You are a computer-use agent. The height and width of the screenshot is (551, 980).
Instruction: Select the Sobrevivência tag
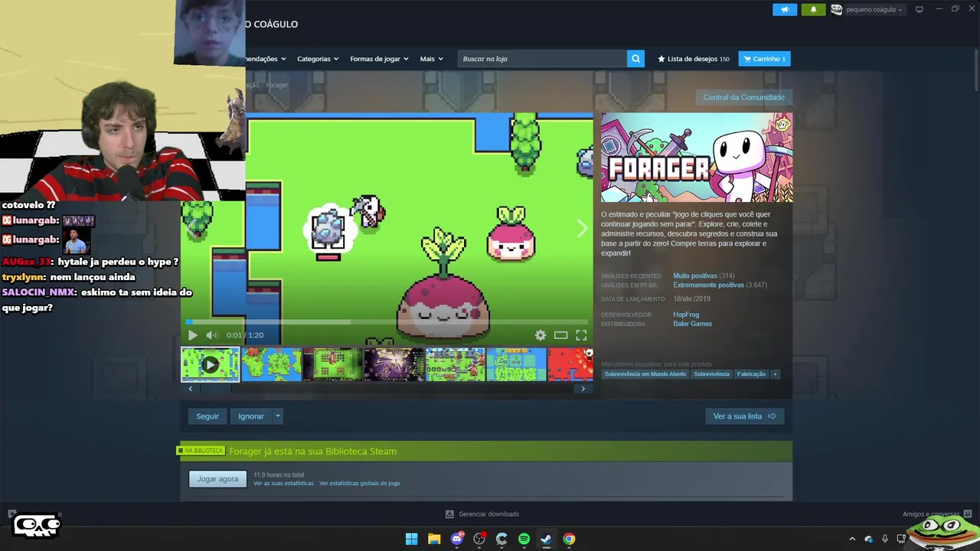coord(711,374)
